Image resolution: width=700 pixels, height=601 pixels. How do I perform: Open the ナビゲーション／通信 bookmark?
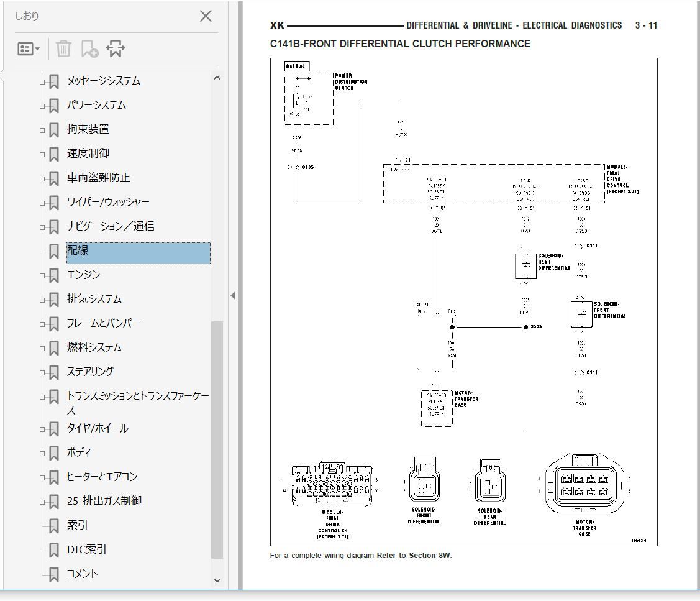111,226
